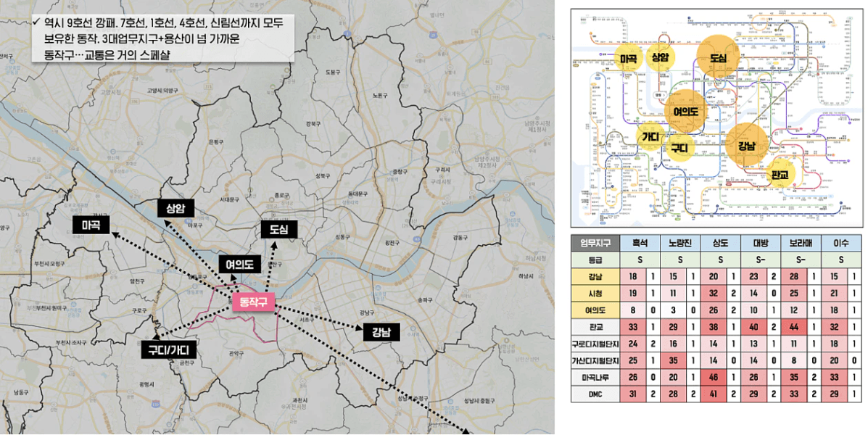
Task: Select the value 32 in 상도's 시청 row
Action: coord(714,293)
